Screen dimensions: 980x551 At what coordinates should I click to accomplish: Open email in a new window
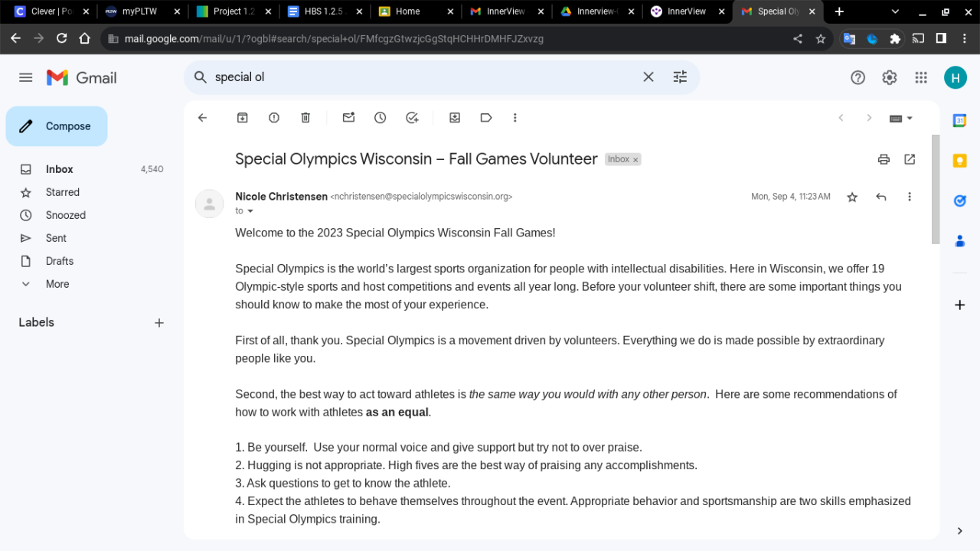(910, 159)
